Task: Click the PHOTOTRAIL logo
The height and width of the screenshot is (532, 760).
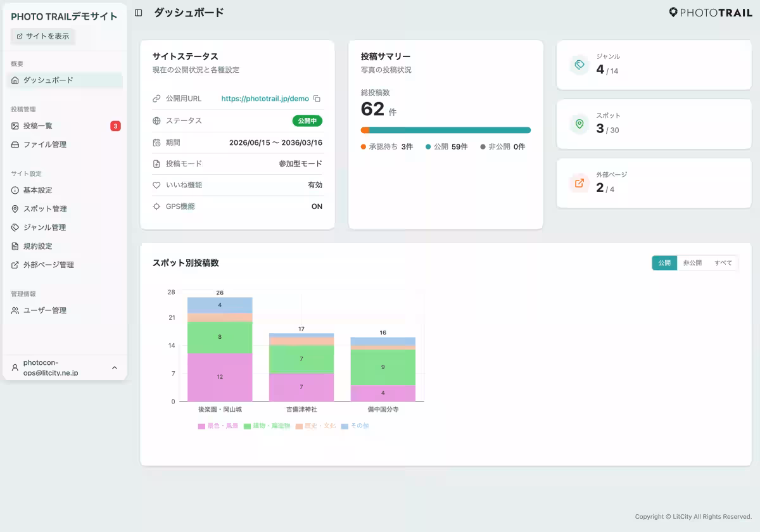Action: pos(711,13)
